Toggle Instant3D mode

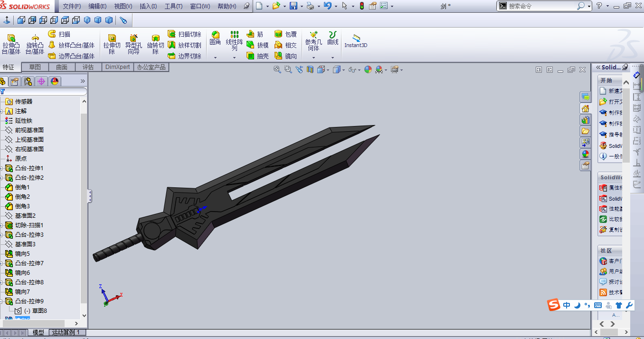(356, 41)
